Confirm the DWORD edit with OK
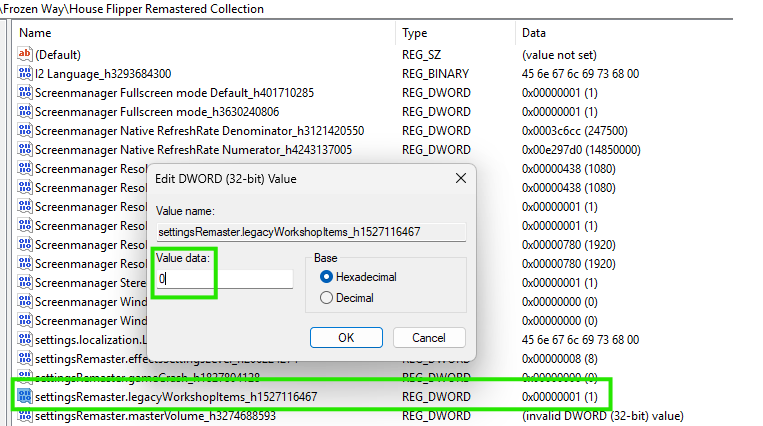The width and height of the screenshot is (763, 426). [x=346, y=337]
